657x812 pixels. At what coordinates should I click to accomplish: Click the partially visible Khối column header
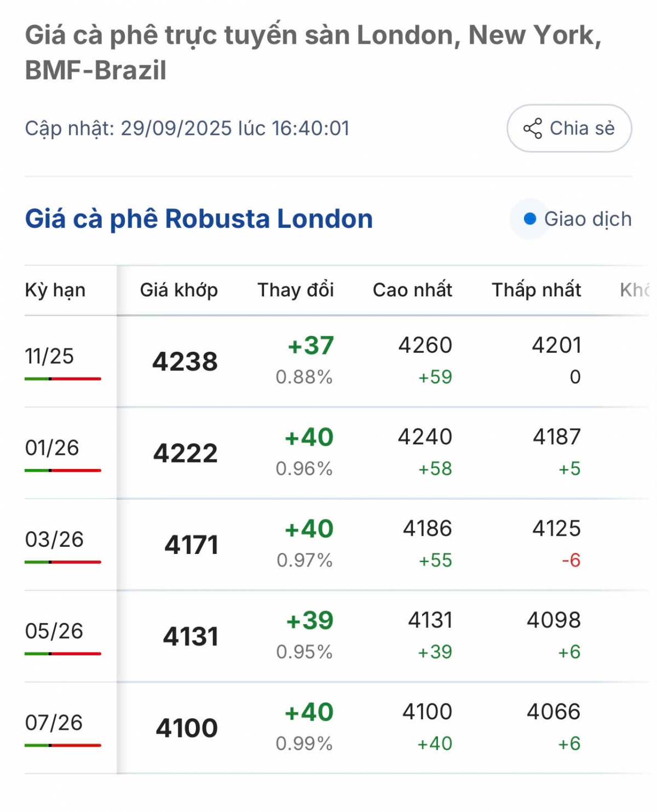635,290
